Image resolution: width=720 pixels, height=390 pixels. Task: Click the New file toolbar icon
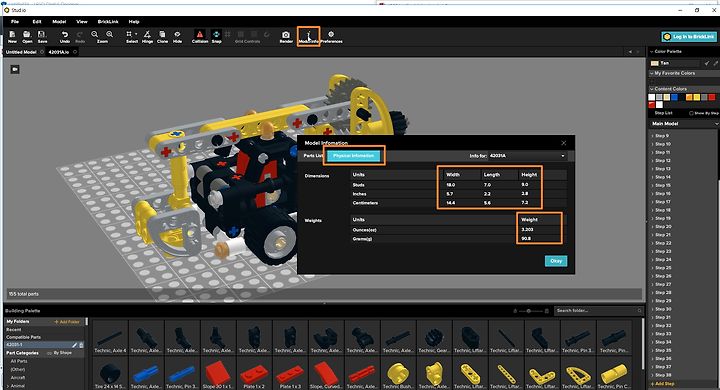[x=12, y=37]
